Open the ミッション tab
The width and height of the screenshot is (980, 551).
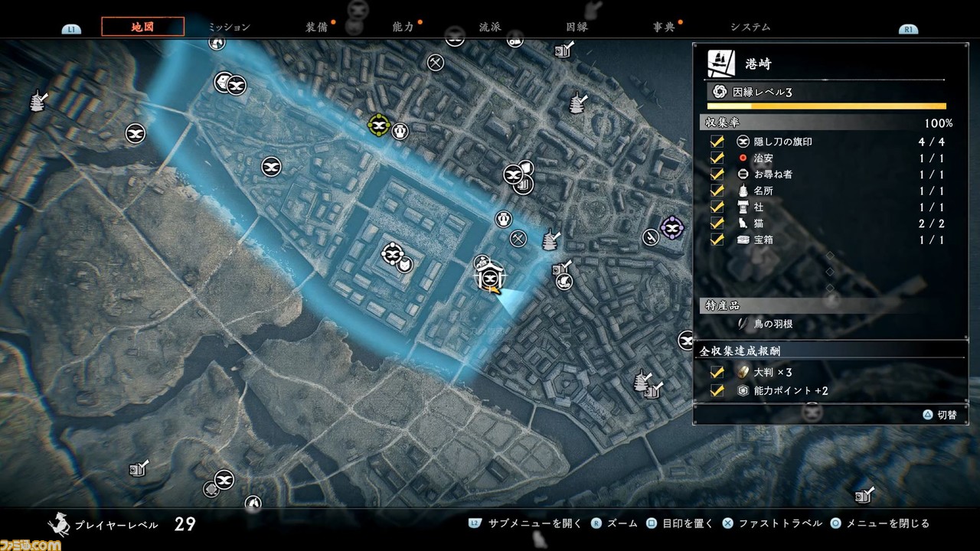pos(229,27)
